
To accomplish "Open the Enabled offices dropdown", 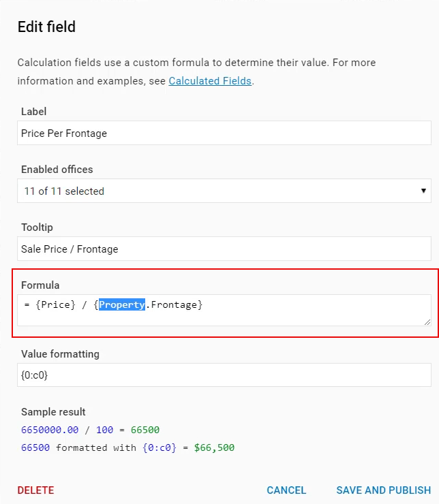I will point(224,191).
